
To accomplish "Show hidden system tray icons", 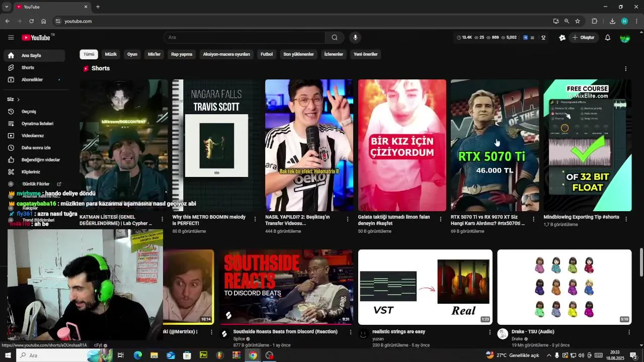I will point(549,355).
